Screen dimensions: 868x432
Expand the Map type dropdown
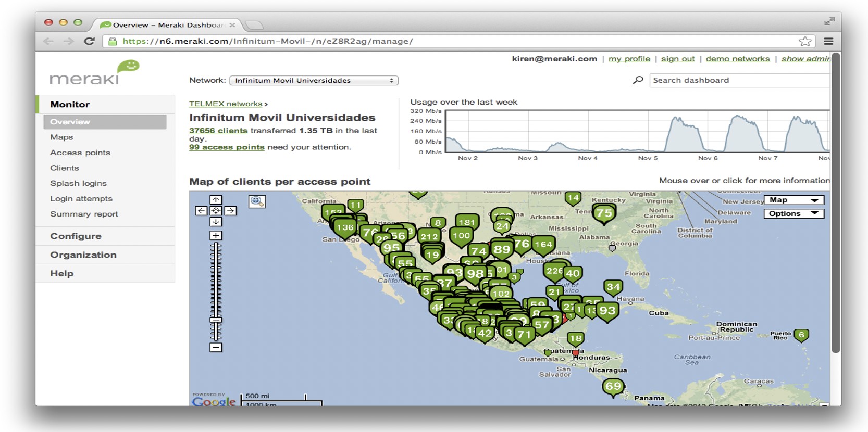tap(793, 200)
